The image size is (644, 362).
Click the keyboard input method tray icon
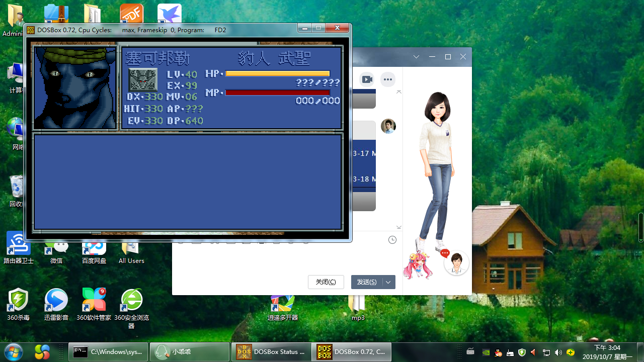470,352
